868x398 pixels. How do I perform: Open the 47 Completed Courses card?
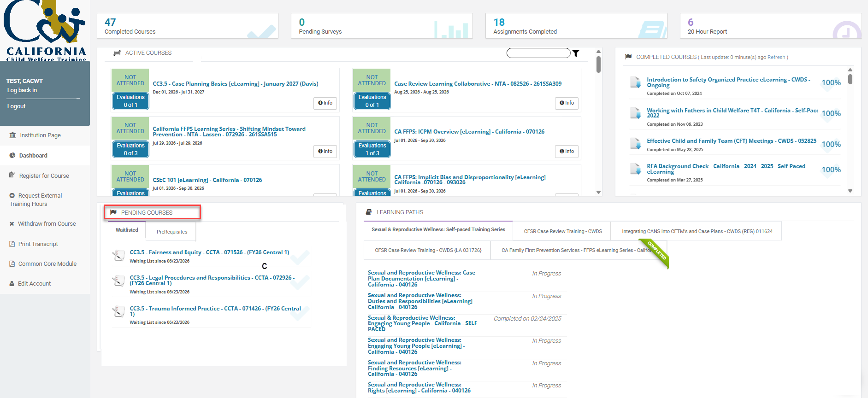pyautogui.click(x=188, y=26)
